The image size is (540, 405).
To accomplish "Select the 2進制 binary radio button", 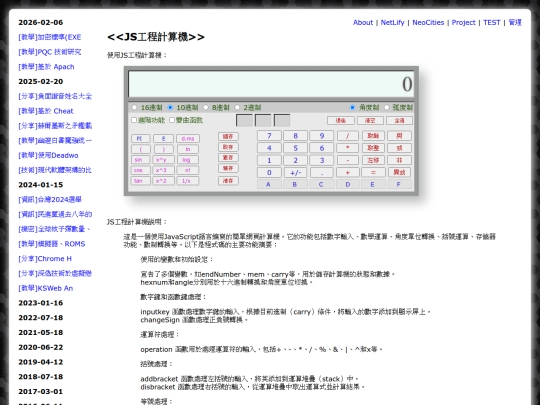I will pyautogui.click(x=237, y=107).
